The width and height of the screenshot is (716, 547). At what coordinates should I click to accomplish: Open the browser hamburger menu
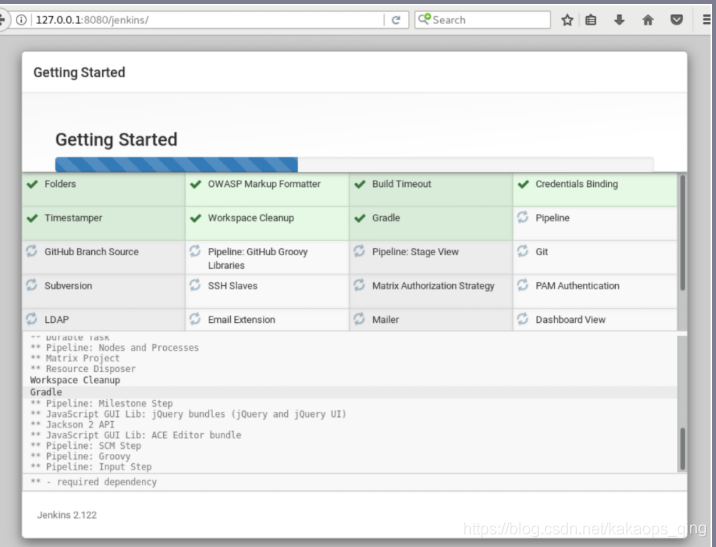click(706, 20)
